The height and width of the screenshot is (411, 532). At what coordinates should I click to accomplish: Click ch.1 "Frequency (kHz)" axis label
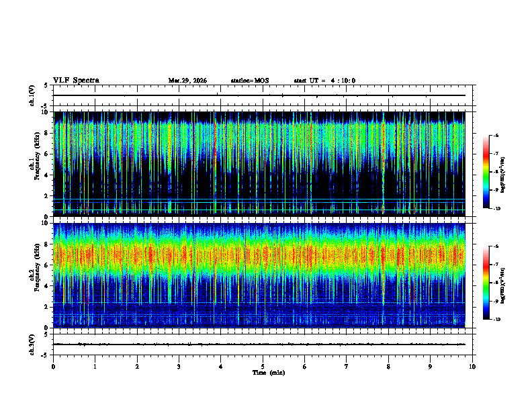click(37, 156)
